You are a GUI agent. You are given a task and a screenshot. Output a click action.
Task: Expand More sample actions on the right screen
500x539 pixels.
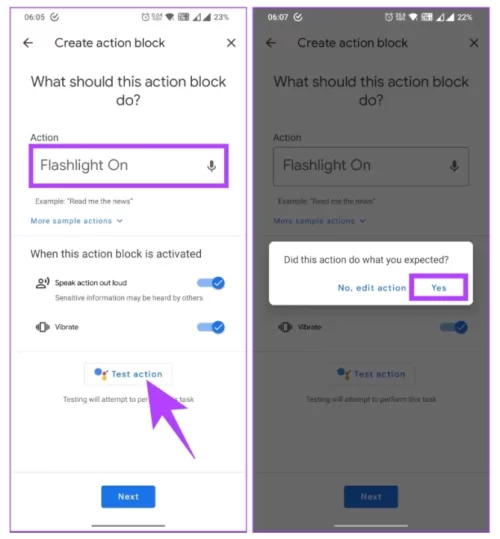pyautogui.click(x=320, y=221)
